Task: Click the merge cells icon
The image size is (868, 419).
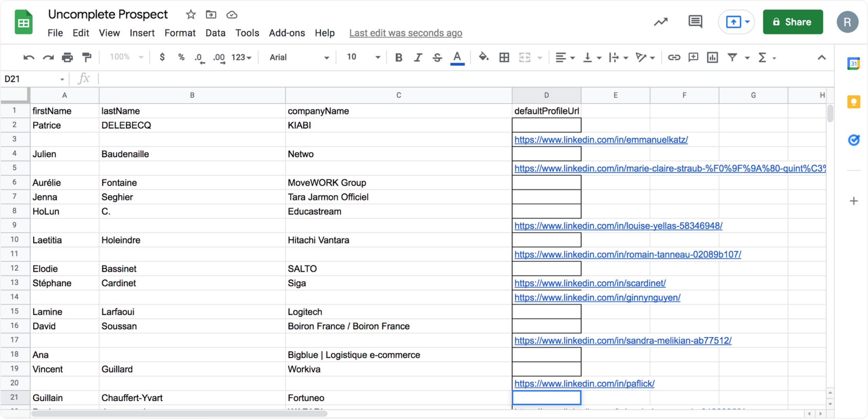Action: pos(525,57)
